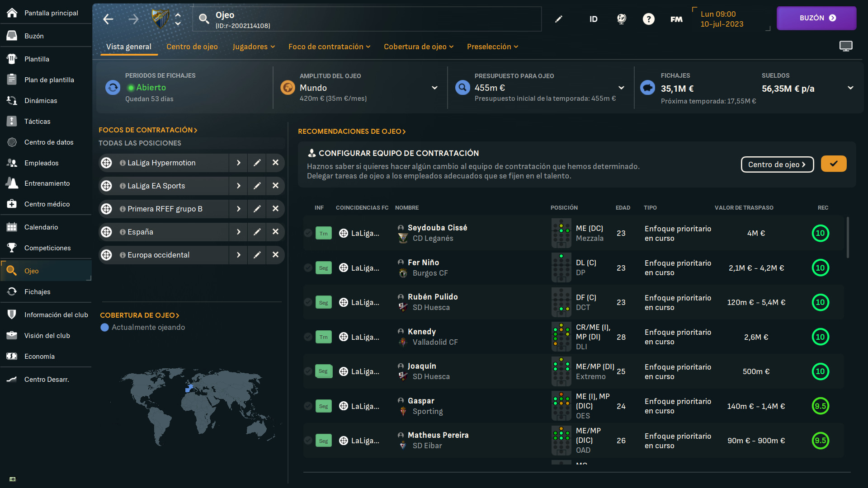Image resolution: width=868 pixels, height=488 pixels.
Task: Remove the España focus
Action: pos(275,232)
